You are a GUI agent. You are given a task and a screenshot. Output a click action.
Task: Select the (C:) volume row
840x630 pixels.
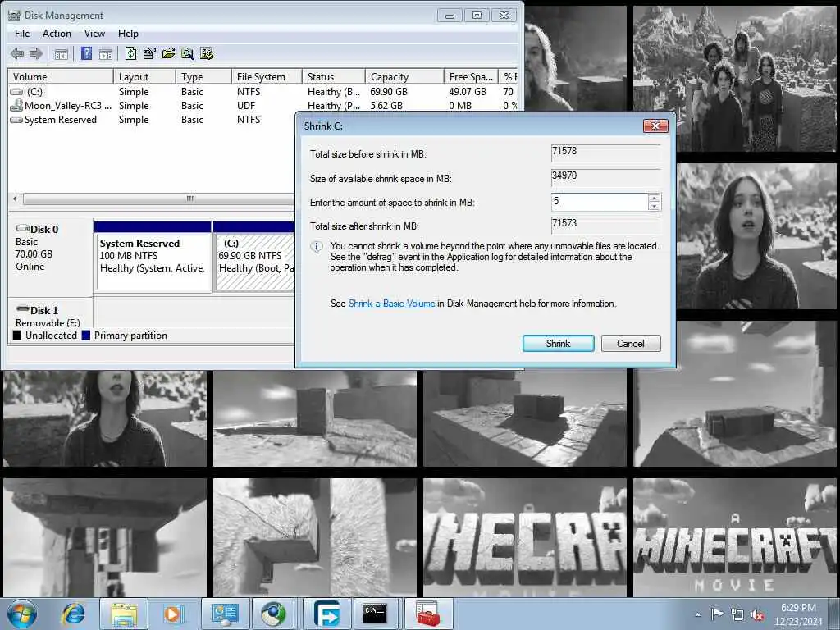click(262, 92)
